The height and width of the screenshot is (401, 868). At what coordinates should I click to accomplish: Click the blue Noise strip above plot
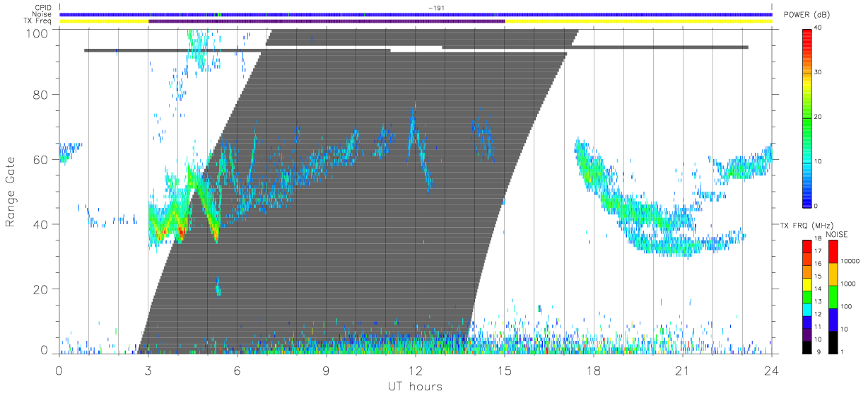pos(416,14)
